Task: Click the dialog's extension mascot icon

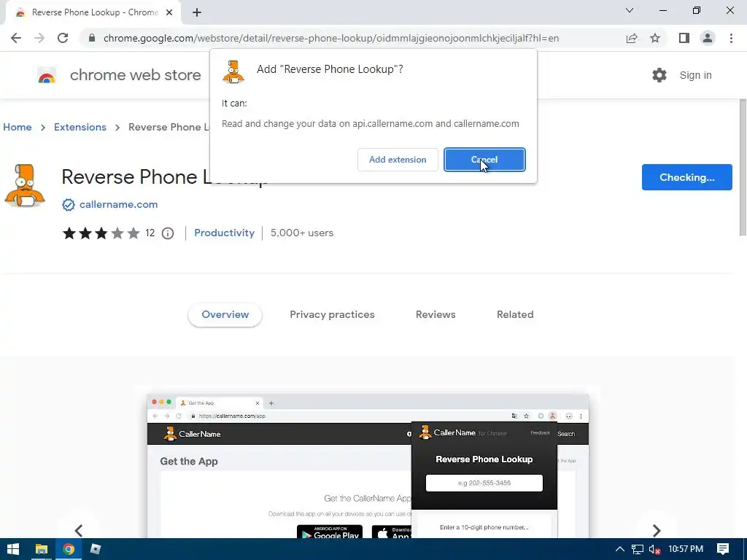Action: pyautogui.click(x=233, y=72)
